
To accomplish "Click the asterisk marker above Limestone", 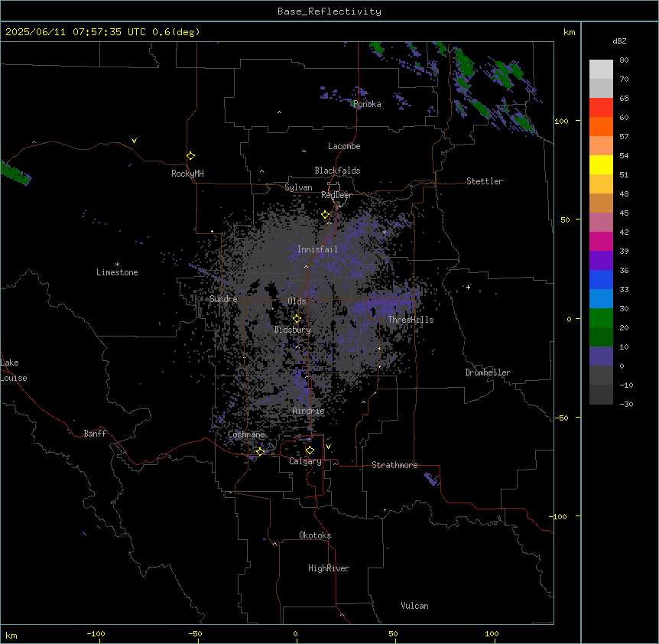I will [x=117, y=264].
